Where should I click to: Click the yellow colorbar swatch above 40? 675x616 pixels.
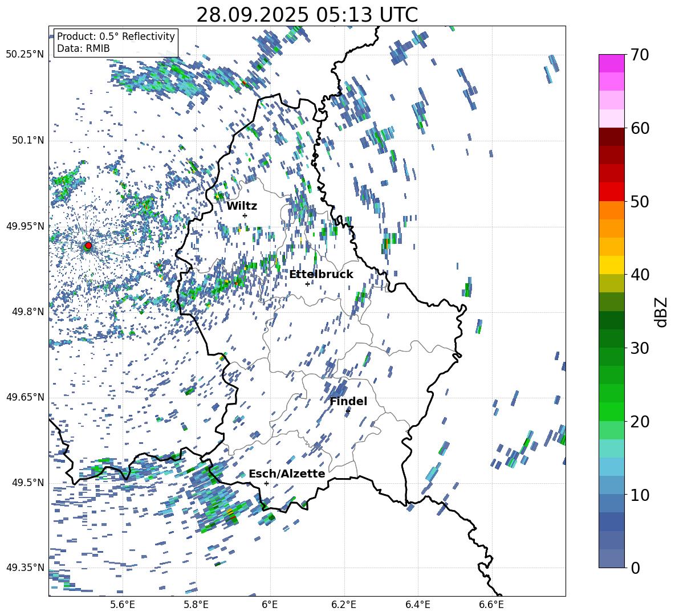[x=612, y=265]
